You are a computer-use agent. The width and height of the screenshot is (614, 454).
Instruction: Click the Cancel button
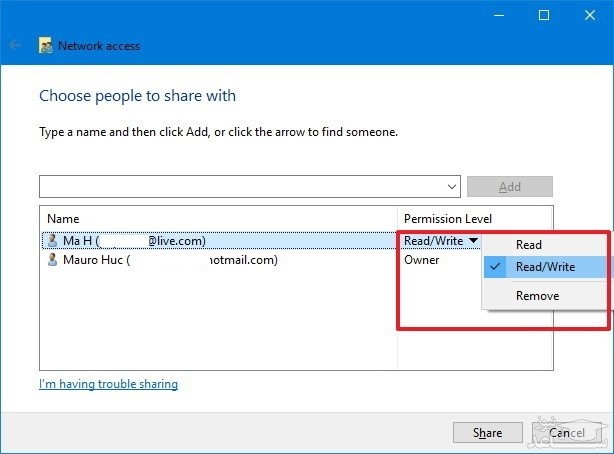566,433
